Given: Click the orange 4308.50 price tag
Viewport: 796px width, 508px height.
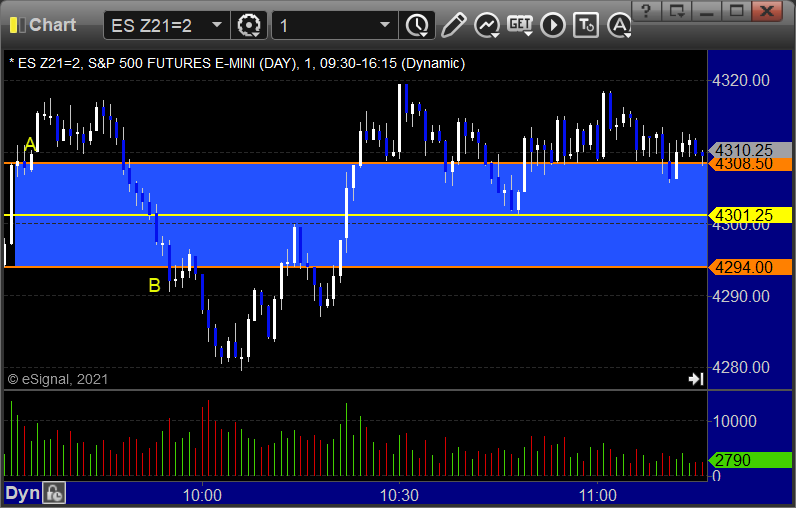Looking at the screenshot, I should pyautogui.click(x=750, y=164).
